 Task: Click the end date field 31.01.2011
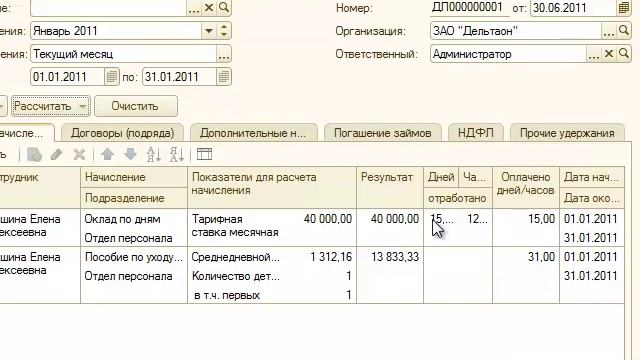pos(179,77)
